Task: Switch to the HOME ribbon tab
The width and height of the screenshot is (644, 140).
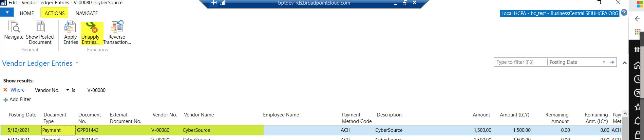Action: pyautogui.click(x=27, y=13)
